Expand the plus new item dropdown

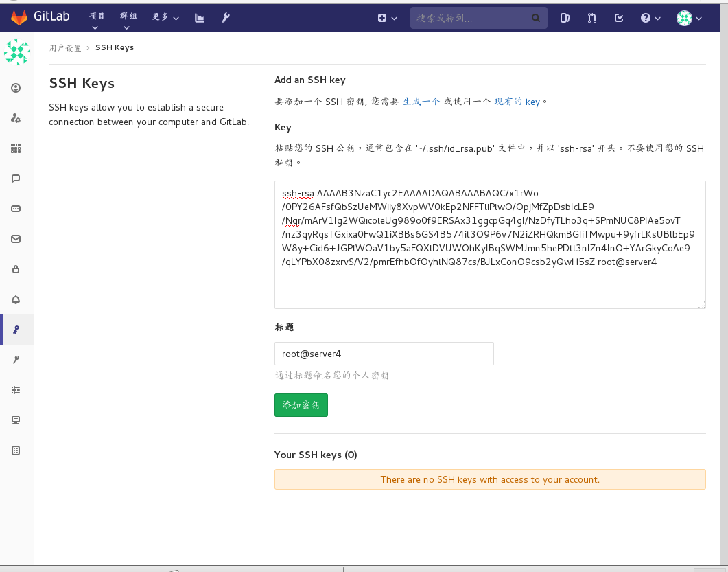pyautogui.click(x=387, y=18)
